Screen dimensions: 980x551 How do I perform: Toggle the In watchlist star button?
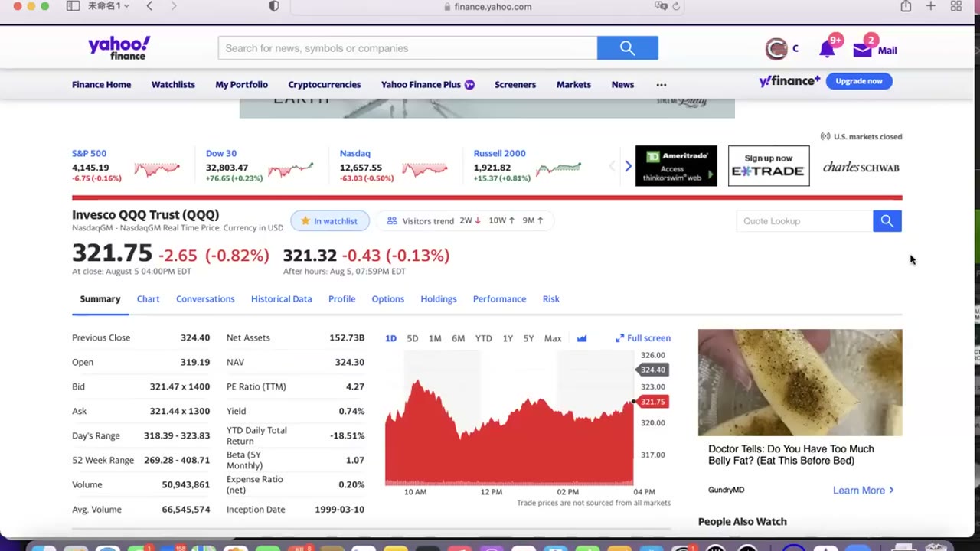pyautogui.click(x=329, y=221)
